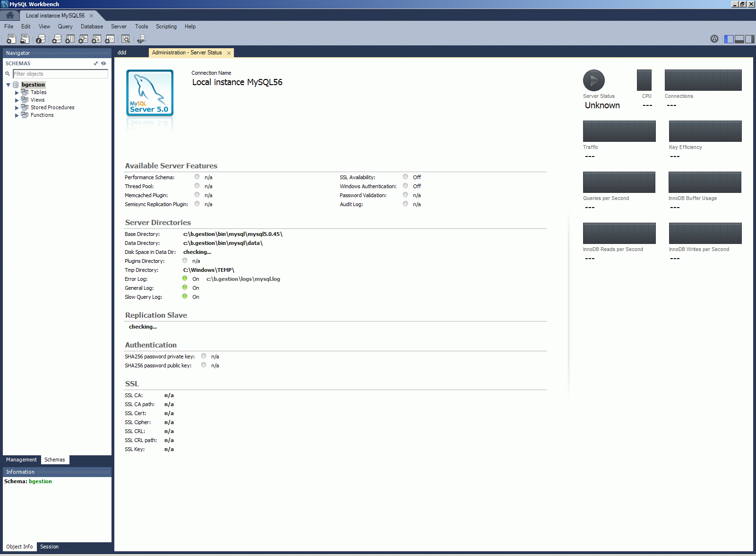This screenshot has width=756, height=556.
Task: Click the bgestion database icon
Action: [x=16, y=85]
